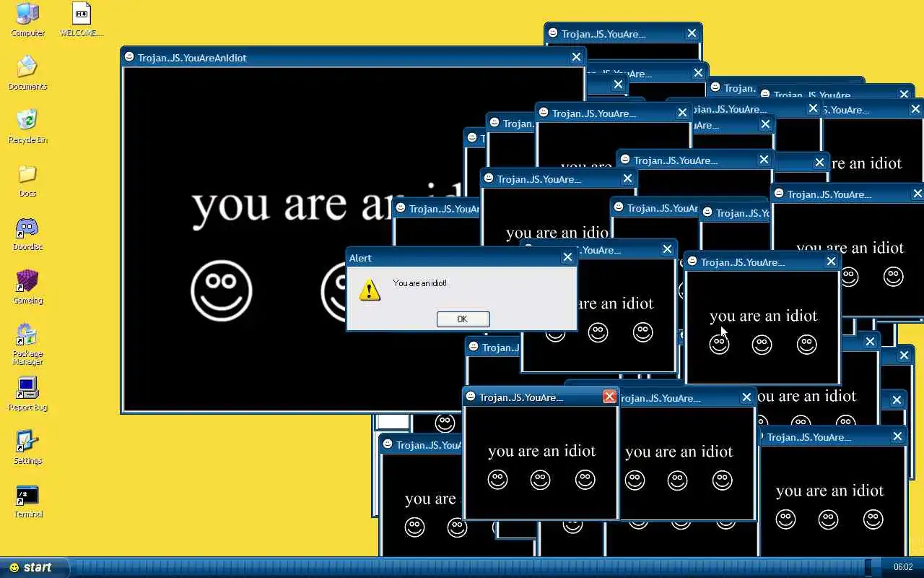This screenshot has height=578, width=924.
Task: Open the Recycle Bin
Action: pos(27,126)
